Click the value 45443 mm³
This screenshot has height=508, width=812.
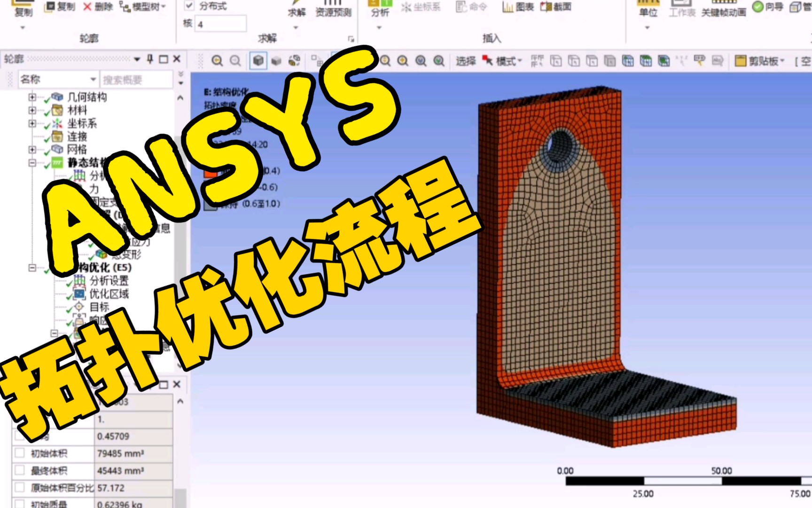(x=120, y=470)
